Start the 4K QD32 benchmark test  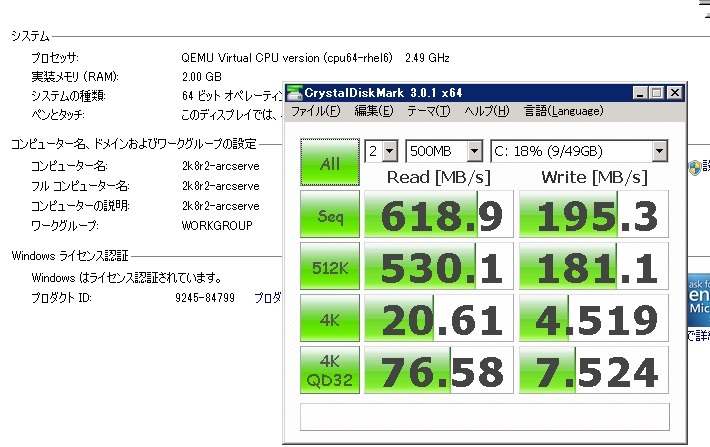click(330, 370)
